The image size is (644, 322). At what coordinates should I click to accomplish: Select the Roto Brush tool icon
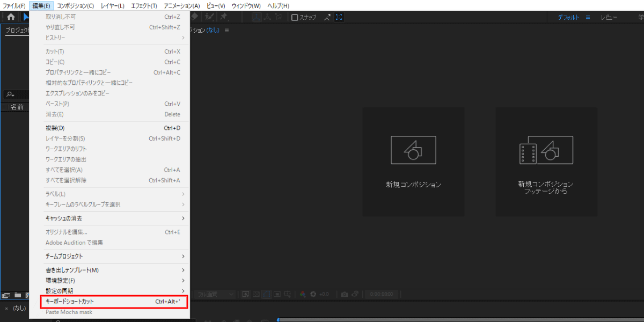pos(209,17)
